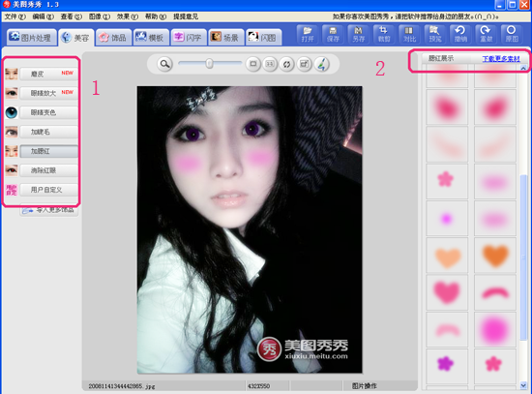This screenshot has width=532, height=394.
Task: Click the 用户自定义 user custom button
Action: (x=49, y=190)
